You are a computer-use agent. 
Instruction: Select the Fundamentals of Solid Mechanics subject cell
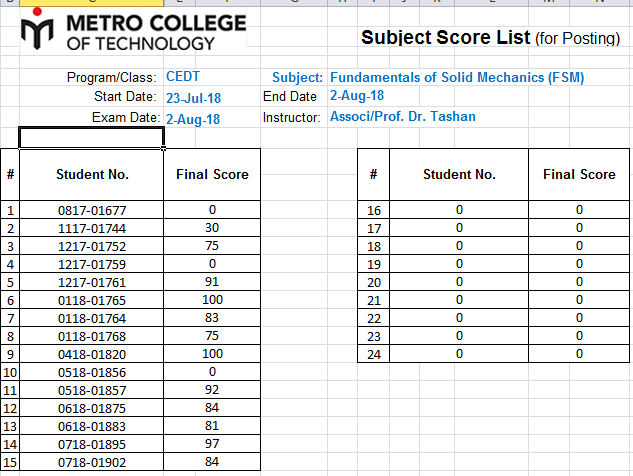457,77
